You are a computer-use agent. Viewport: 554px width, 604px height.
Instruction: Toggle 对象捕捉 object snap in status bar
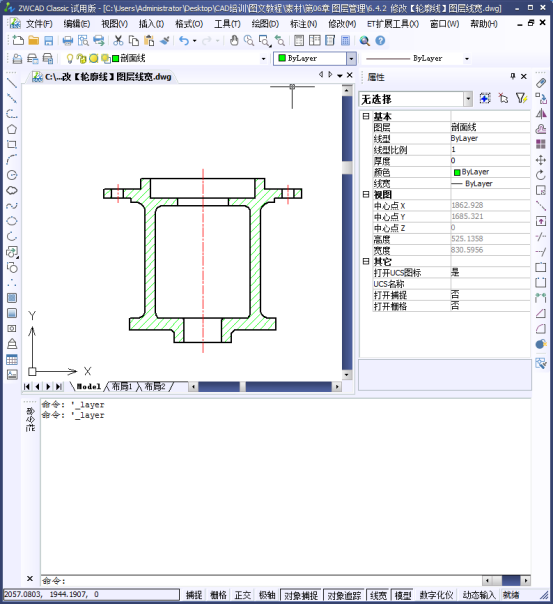point(301,595)
